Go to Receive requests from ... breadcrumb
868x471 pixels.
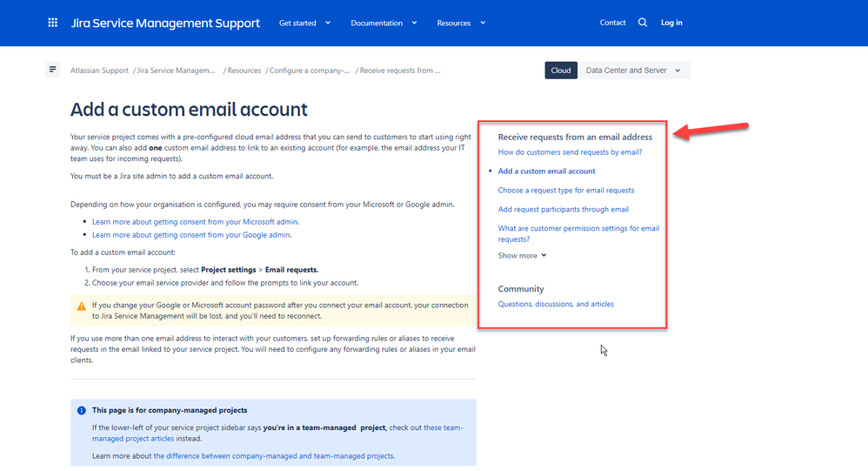400,71
